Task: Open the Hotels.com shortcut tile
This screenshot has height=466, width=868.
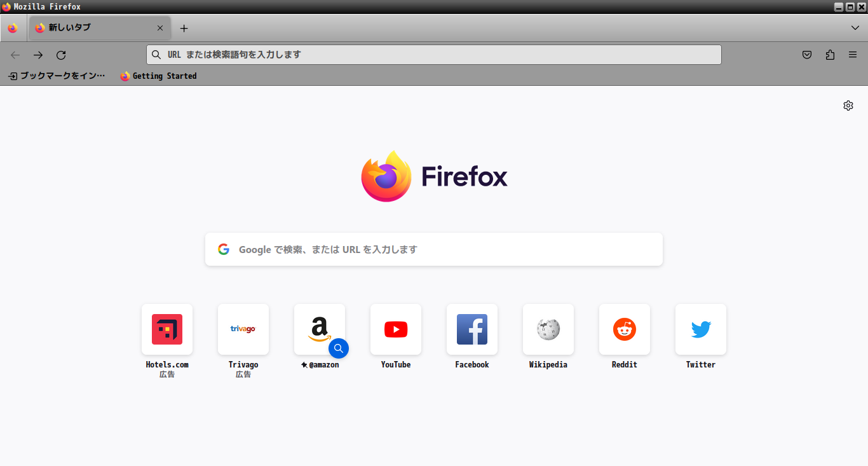Action: click(x=167, y=329)
